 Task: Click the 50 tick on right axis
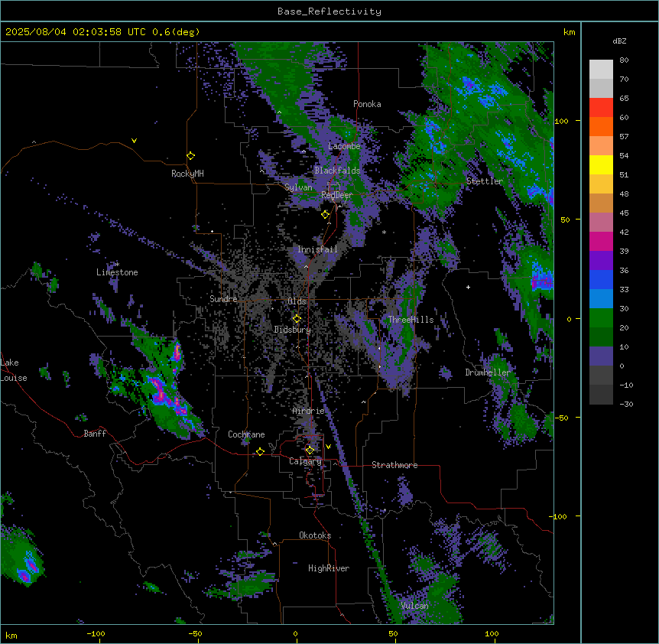coord(565,220)
